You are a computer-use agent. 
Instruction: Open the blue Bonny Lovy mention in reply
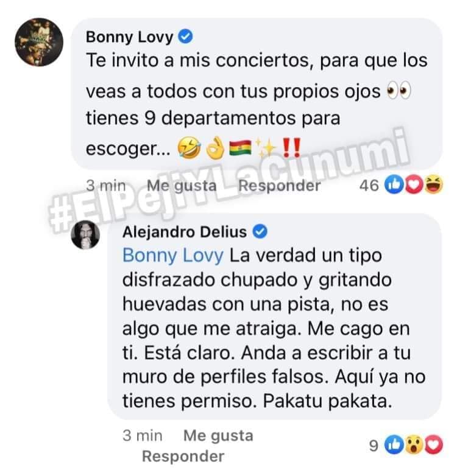173,256
